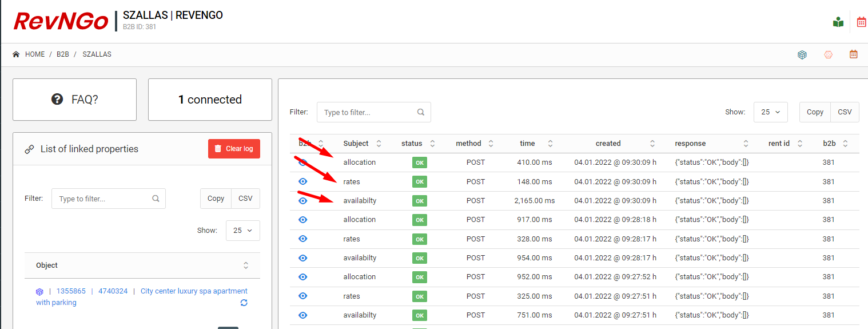Click the RevNGo logo
868x329 pixels.
(61, 21)
